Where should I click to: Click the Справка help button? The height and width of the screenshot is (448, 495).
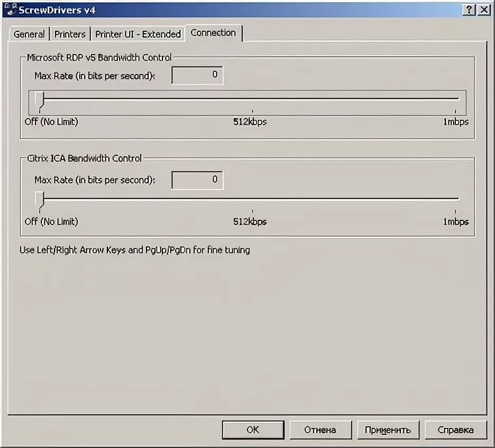tap(455, 430)
